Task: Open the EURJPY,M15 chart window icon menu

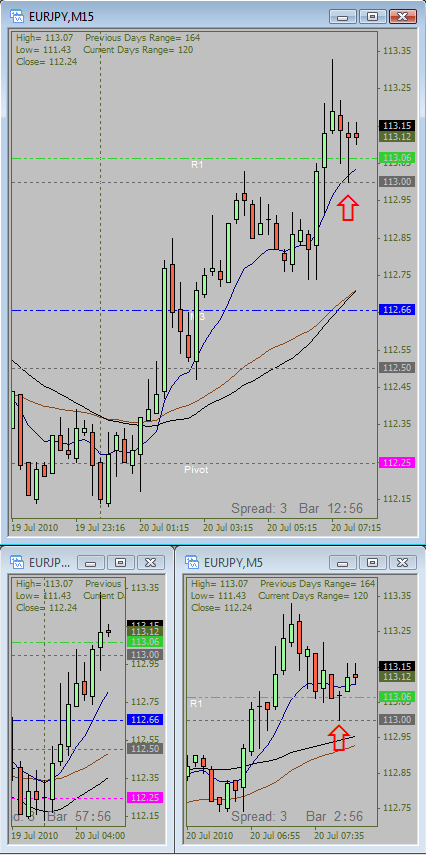Action: 18,16
